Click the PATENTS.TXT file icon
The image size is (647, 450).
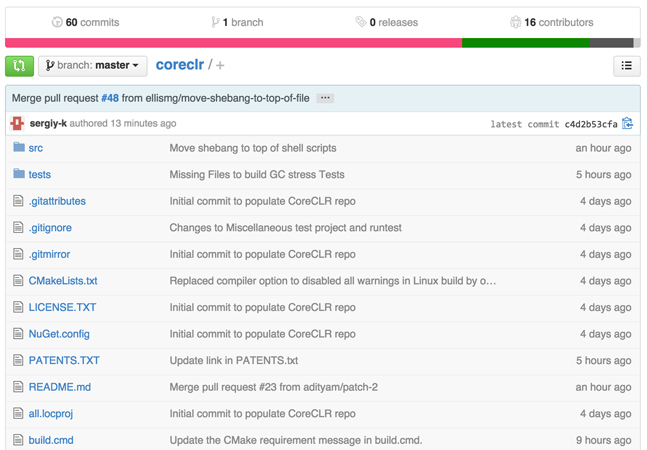coord(18,360)
